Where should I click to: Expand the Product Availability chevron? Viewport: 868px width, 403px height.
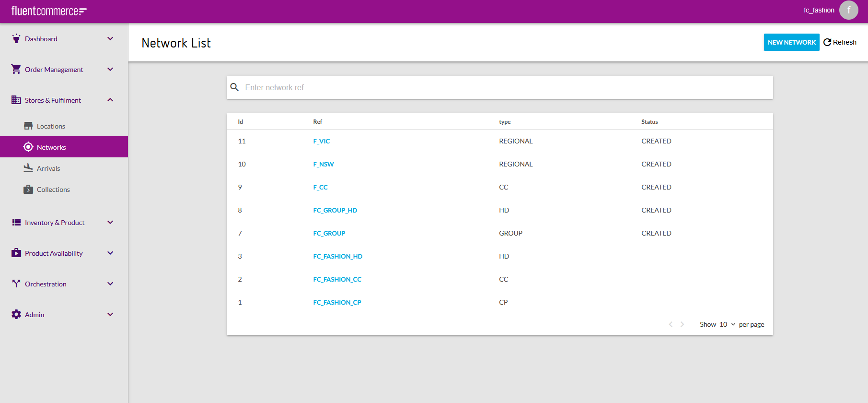pyautogui.click(x=110, y=253)
